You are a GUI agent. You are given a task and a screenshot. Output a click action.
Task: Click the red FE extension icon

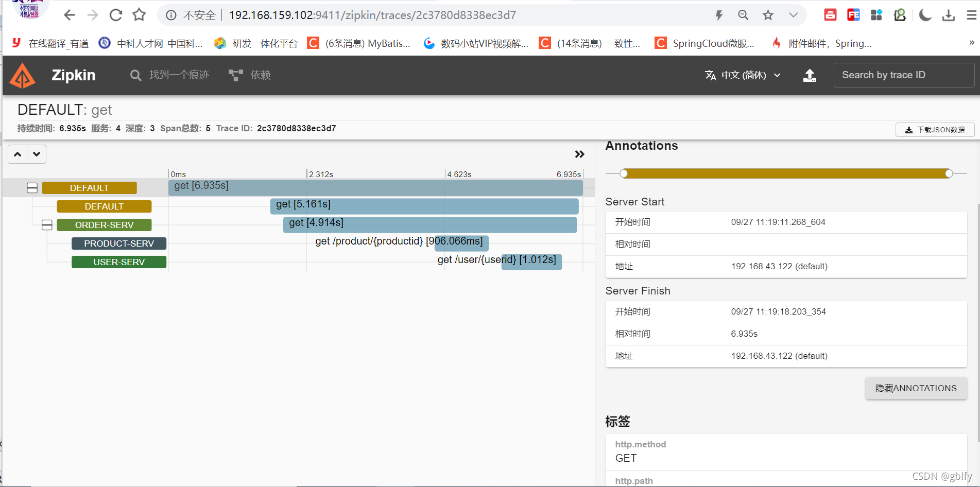(853, 15)
